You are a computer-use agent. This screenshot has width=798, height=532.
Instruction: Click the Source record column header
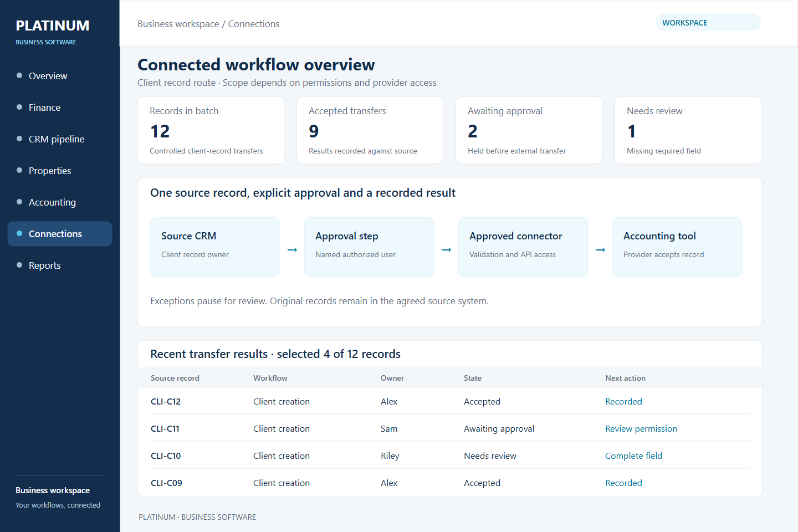coord(175,378)
